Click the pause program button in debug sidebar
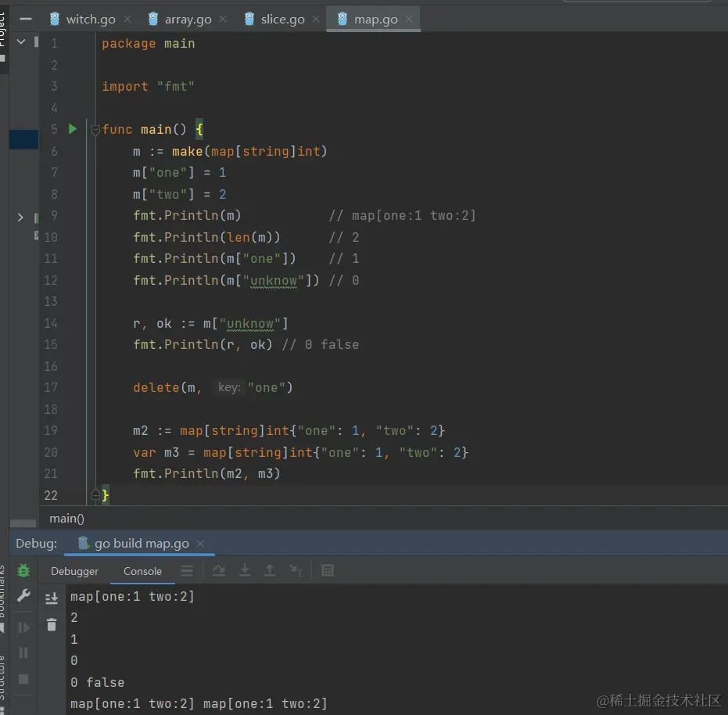 pyautogui.click(x=23, y=652)
